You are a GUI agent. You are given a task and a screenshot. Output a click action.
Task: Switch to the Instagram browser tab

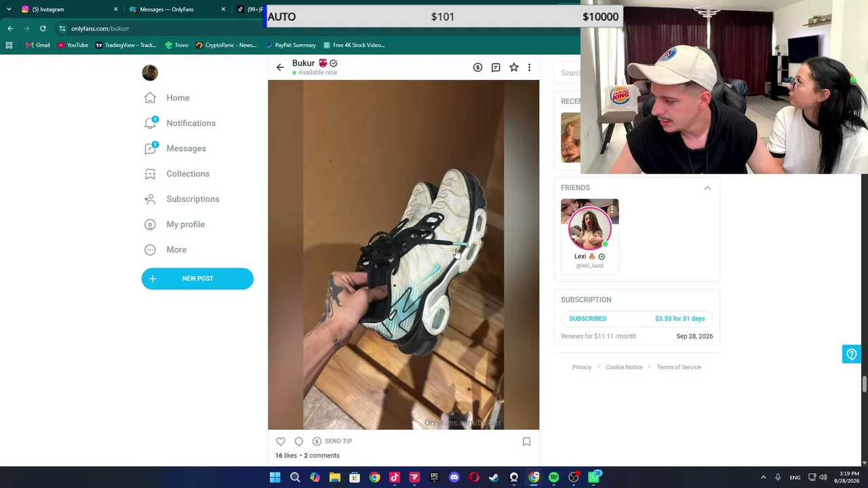68,9
